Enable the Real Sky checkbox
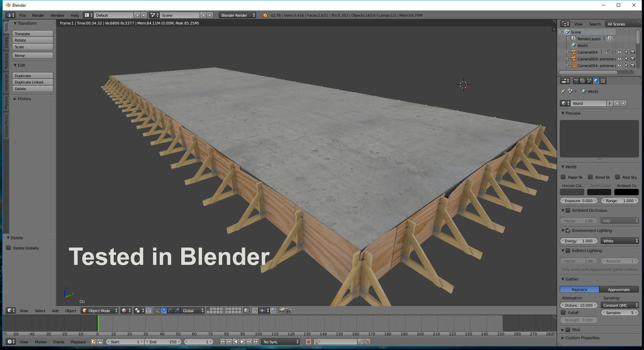644x350 pixels. 617,177
